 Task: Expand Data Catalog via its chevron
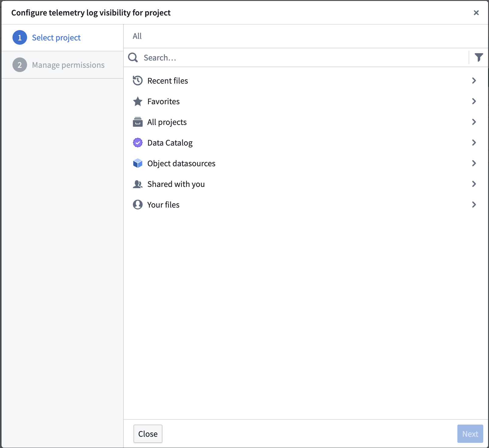[473, 143]
